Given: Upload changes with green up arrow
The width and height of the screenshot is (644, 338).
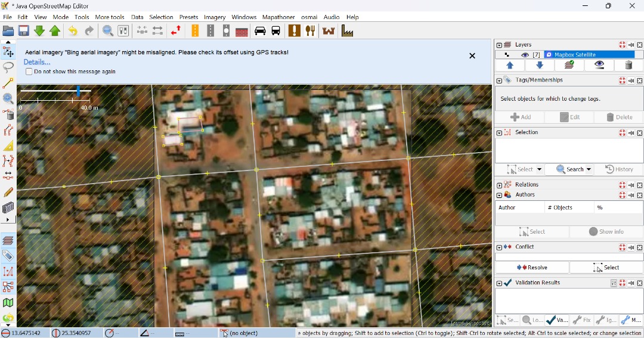Looking at the screenshot, I should point(55,31).
